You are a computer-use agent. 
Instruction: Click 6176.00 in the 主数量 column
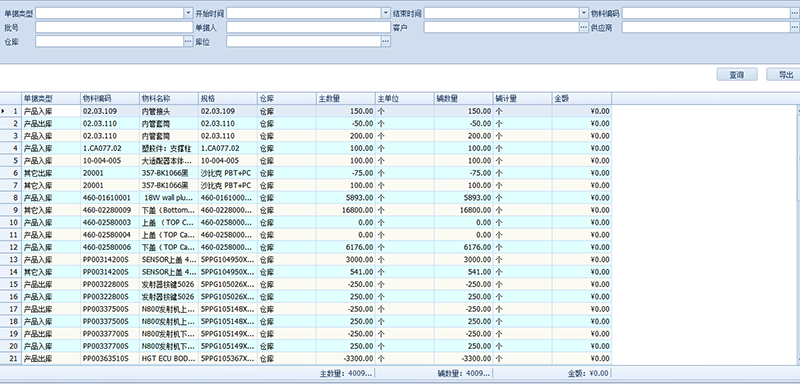click(x=346, y=247)
